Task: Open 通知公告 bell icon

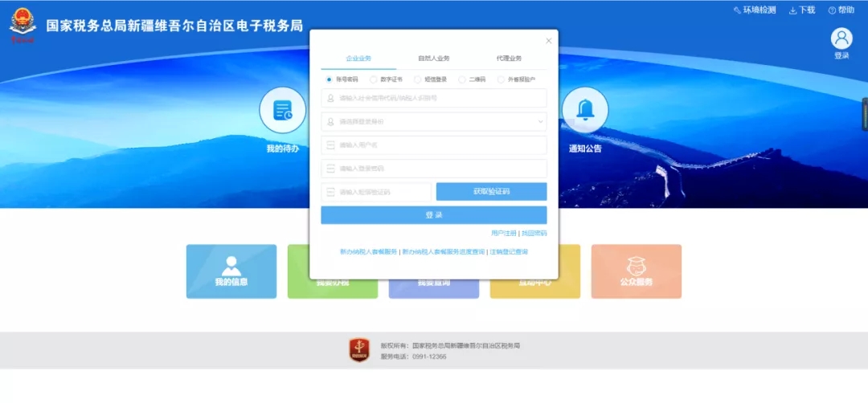Action: pyautogui.click(x=584, y=110)
